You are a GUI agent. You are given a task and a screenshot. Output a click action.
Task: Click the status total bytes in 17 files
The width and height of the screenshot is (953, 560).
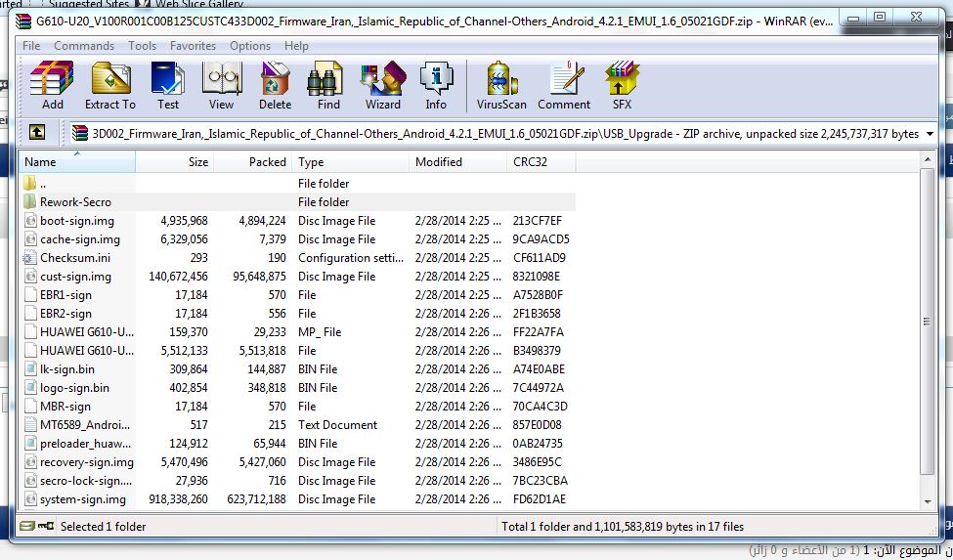(623, 527)
